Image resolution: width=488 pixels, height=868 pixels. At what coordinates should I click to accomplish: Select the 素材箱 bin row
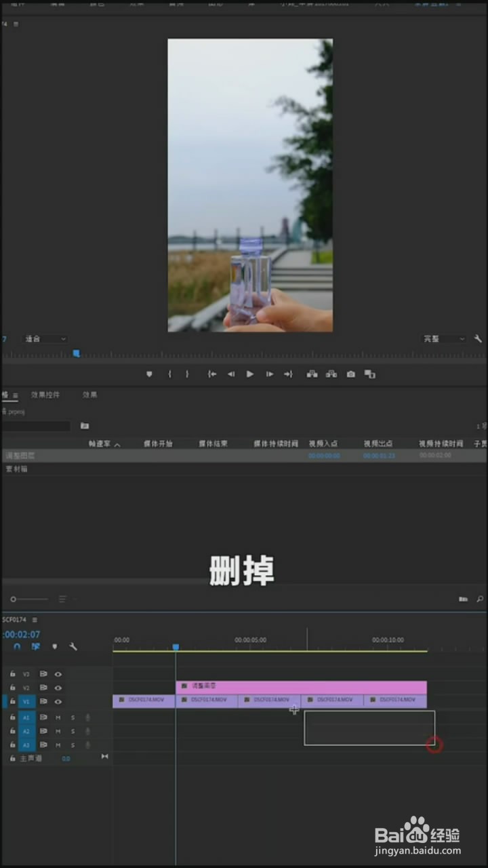244,469
